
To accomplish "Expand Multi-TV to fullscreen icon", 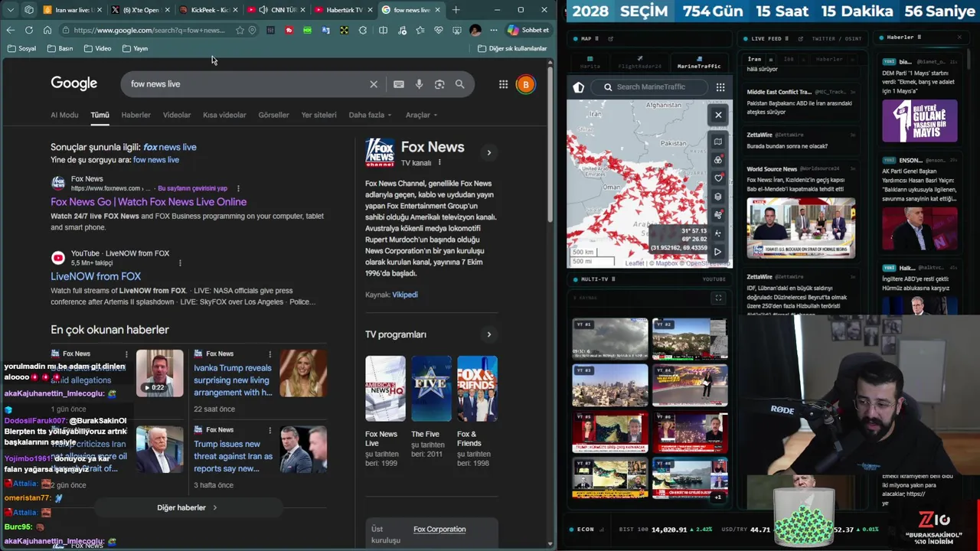I will point(718,298).
